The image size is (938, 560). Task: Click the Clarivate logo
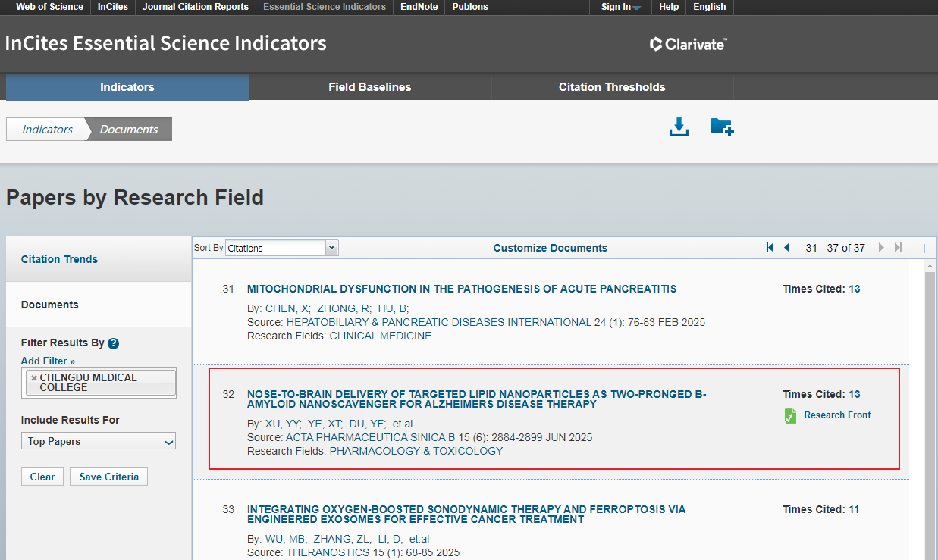(689, 44)
